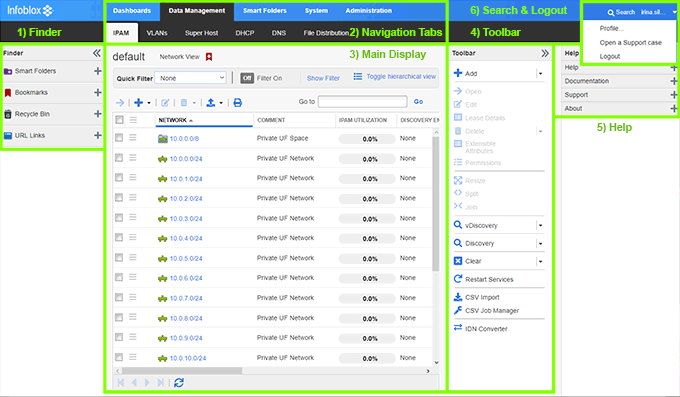This screenshot has width=680, height=397.
Task: Click the plus beside Recycle Bin in Finder
Action: tap(98, 114)
